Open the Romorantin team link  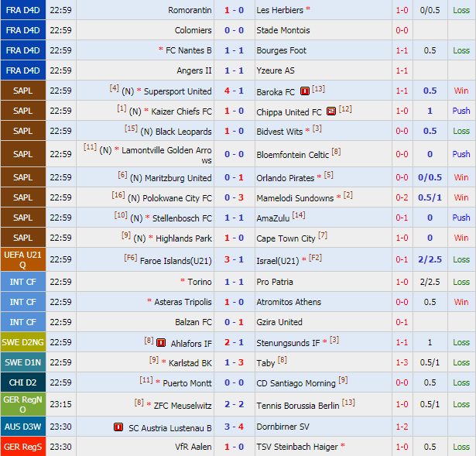tap(190, 10)
